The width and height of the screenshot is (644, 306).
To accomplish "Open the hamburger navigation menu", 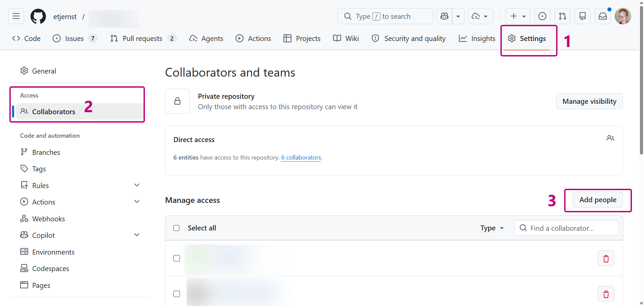I will 16,16.
